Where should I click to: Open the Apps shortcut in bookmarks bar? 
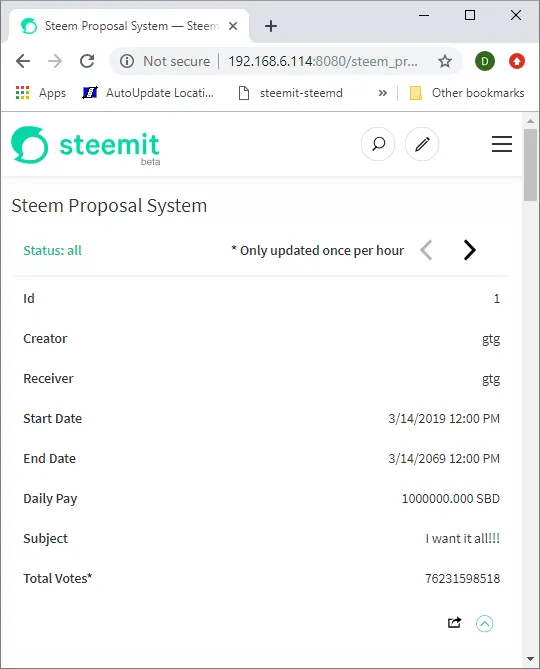[41, 93]
